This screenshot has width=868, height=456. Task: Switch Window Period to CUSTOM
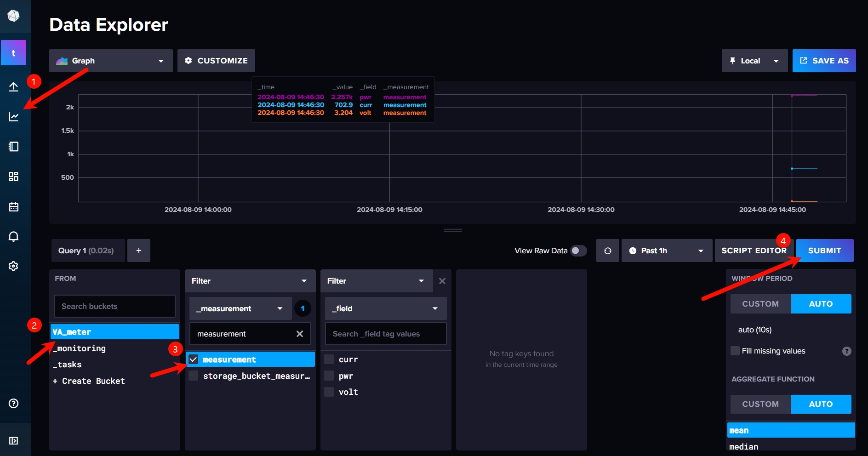[760, 304]
